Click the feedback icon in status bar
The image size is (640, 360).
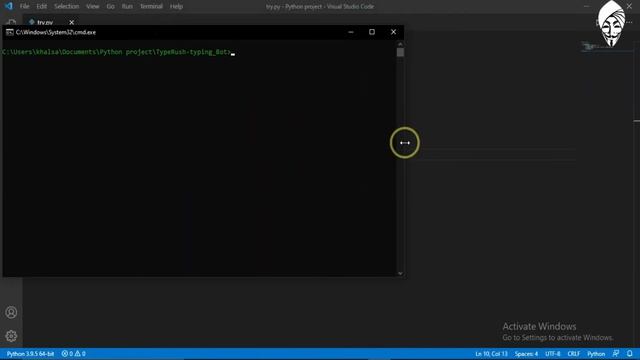point(616,353)
